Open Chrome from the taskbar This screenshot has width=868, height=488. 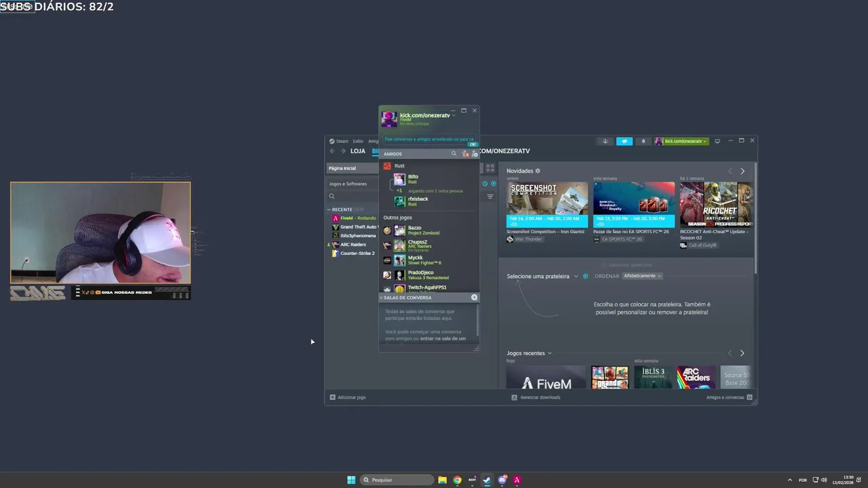point(457,480)
